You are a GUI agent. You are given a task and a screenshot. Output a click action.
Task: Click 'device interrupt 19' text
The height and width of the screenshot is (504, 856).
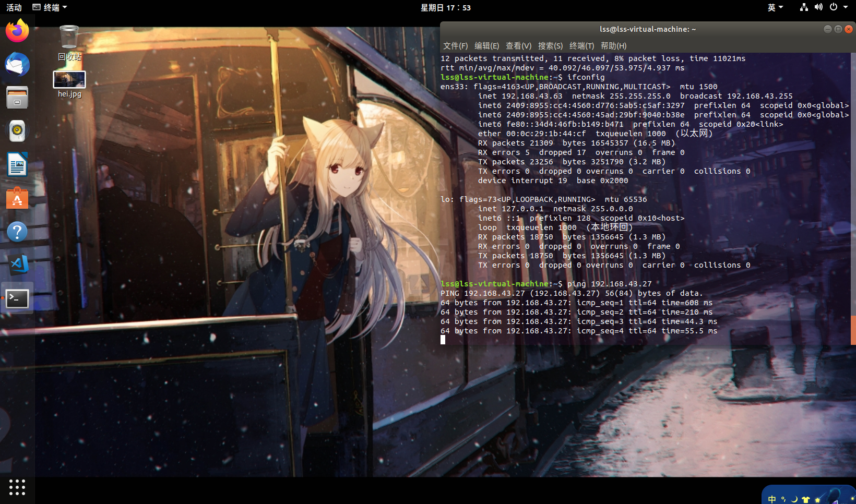pyautogui.click(x=522, y=181)
